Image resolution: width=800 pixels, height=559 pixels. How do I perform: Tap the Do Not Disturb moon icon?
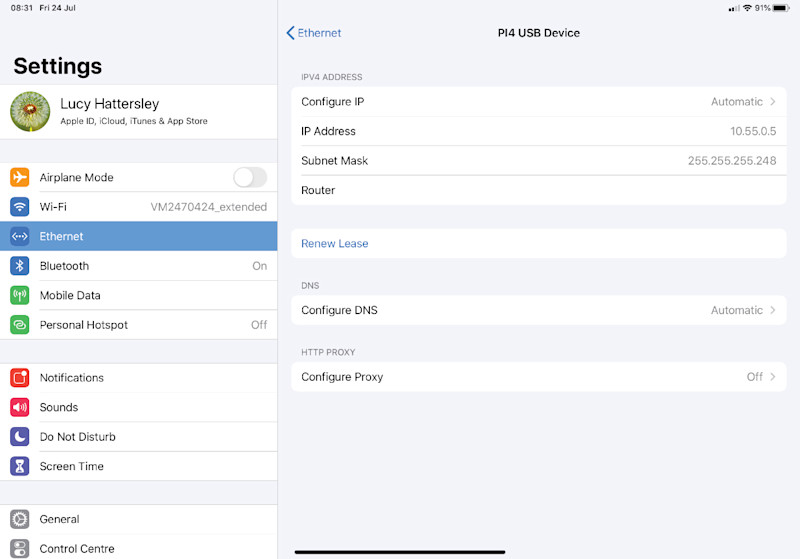coord(19,437)
